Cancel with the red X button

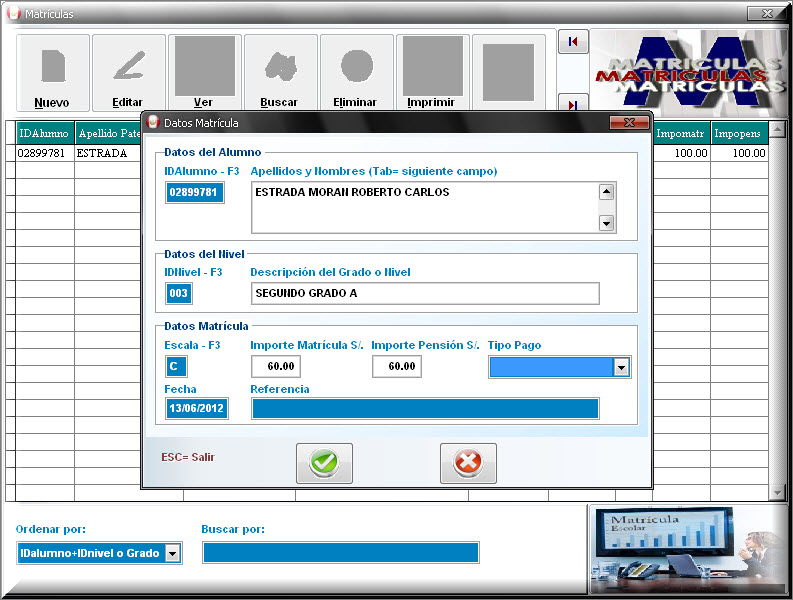tap(468, 463)
